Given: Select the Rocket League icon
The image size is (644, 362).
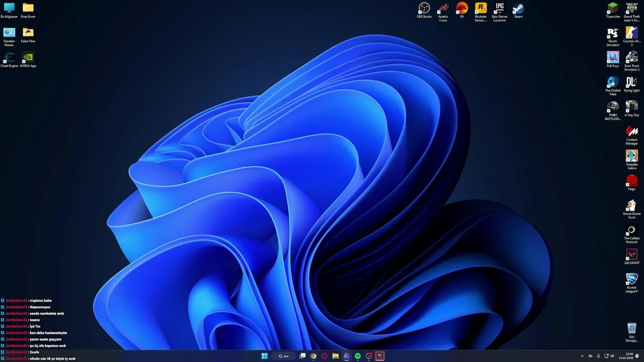Looking at the screenshot, I should click(x=632, y=283).
